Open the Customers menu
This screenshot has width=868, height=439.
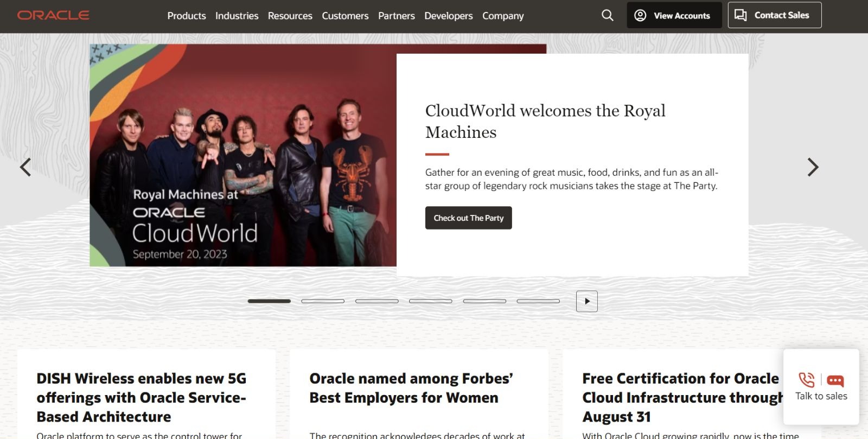tap(345, 16)
